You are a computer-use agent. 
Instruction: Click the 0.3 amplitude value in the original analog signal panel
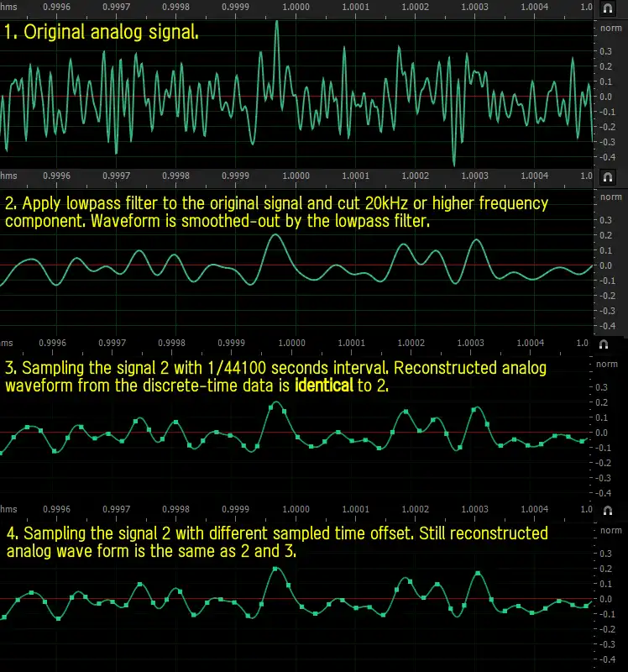(605, 51)
